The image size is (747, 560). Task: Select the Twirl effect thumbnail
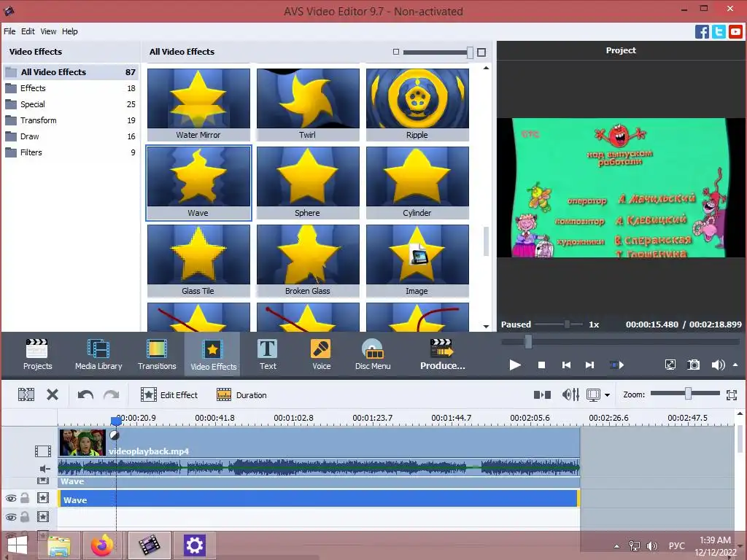pos(308,104)
